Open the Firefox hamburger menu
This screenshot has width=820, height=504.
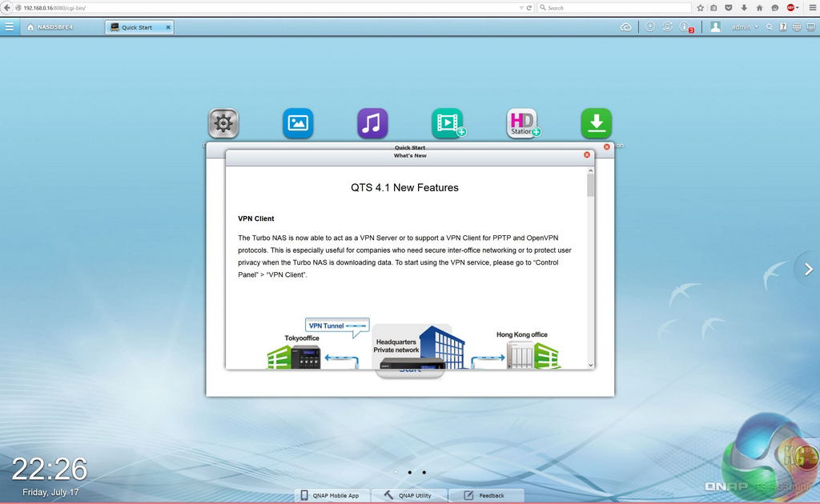[x=812, y=8]
